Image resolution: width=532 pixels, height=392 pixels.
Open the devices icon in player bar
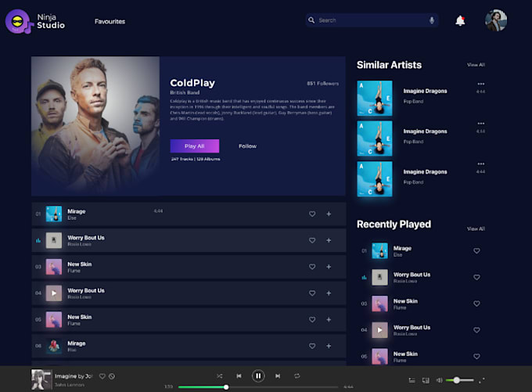426,380
